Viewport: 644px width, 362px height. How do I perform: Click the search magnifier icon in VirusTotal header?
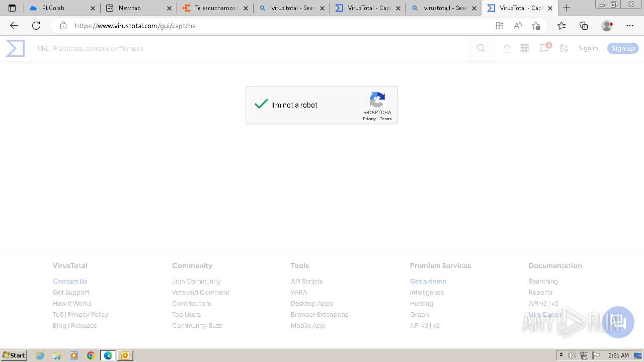(481, 48)
